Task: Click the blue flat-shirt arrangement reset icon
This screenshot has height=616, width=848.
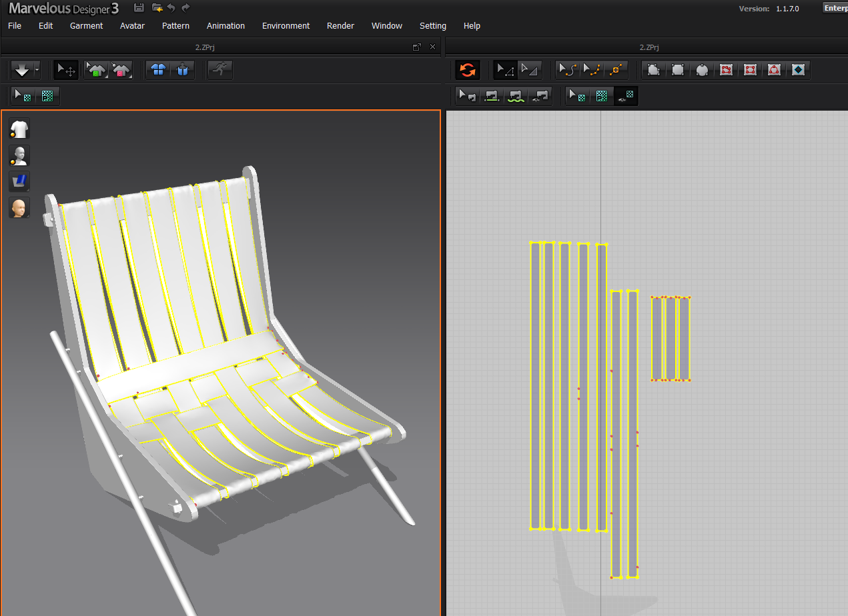Action: (158, 70)
